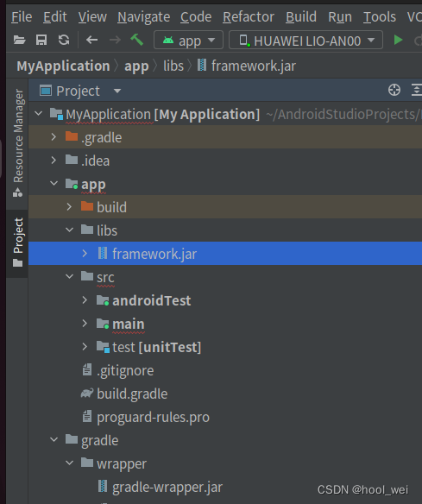
Task: Select the proguard-rules.pro file
Action: click(225, 417)
